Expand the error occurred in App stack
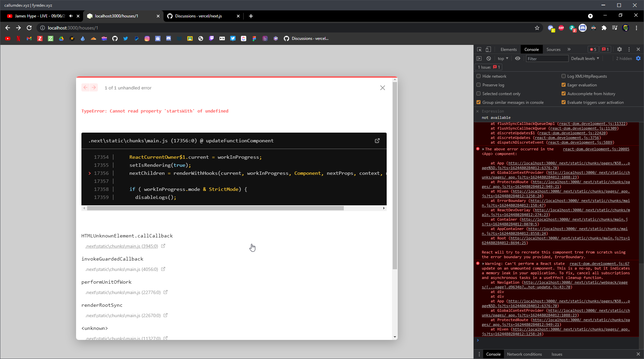This screenshot has width=644, height=359. (x=482, y=149)
